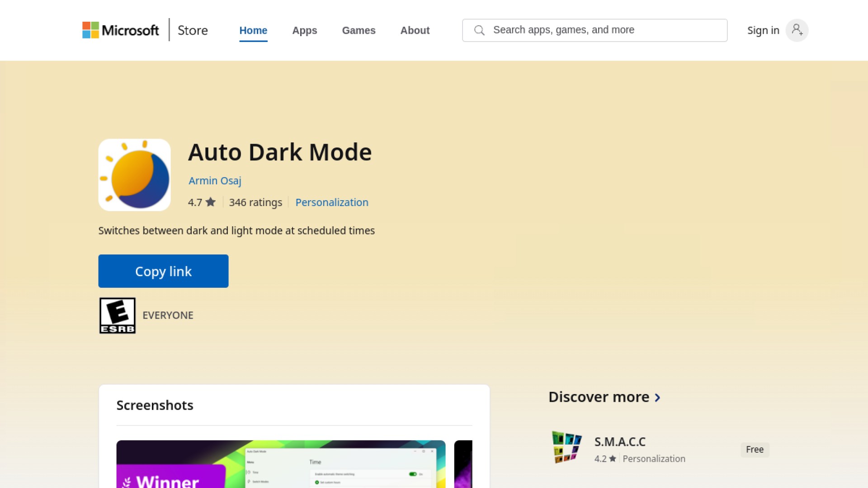Open the Personalization category link
Image resolution: width=868 pixels, height=488 pixels.
(x=331, y=202)
